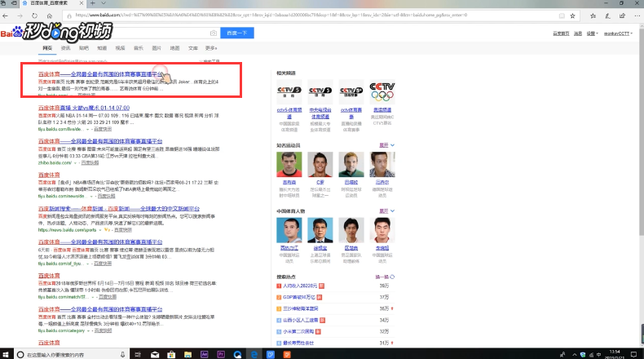Show hidden system tray icons chevron

coord(574,354)
